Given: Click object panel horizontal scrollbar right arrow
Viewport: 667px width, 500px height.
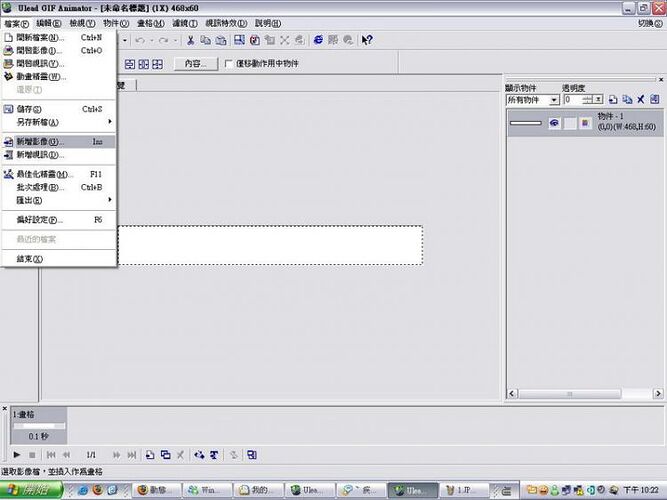Looking at the screenshot, I should pyautogui.click(x=658, y=394).
